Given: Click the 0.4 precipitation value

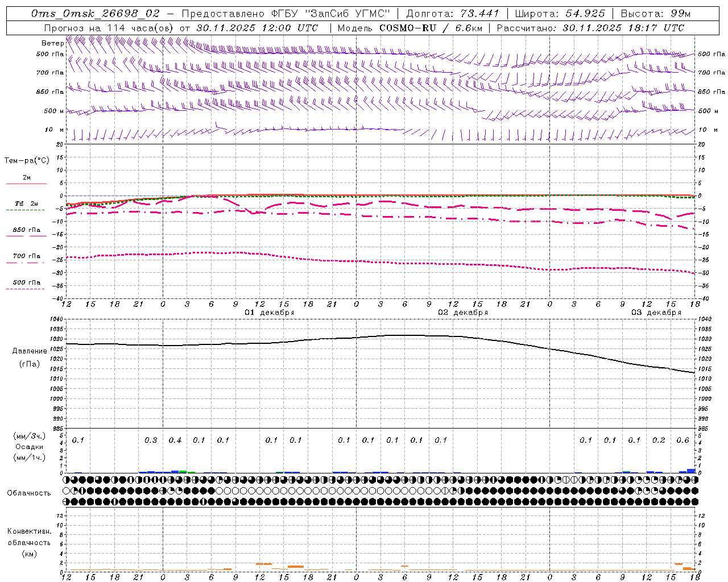Looking at the screenshot, I should [x=175, y=440].
